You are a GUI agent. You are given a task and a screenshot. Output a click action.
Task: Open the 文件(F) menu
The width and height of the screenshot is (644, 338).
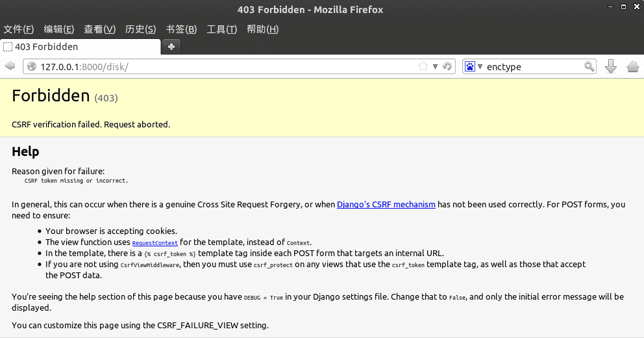click(19, 29)
